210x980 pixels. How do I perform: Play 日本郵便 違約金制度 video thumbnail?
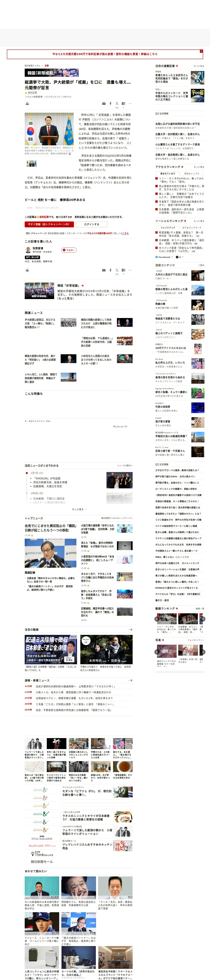[51, 649]
